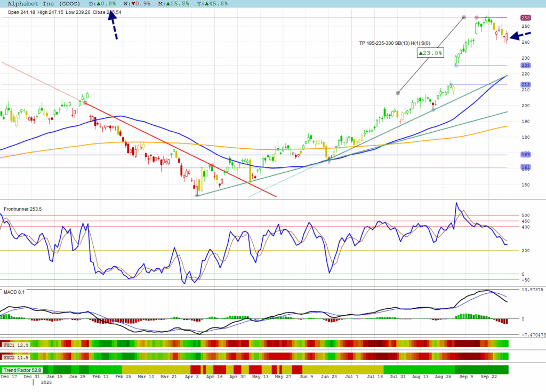Select the MACD 8.1 indicator label
The image size is (546, 392).
(14, 292)
